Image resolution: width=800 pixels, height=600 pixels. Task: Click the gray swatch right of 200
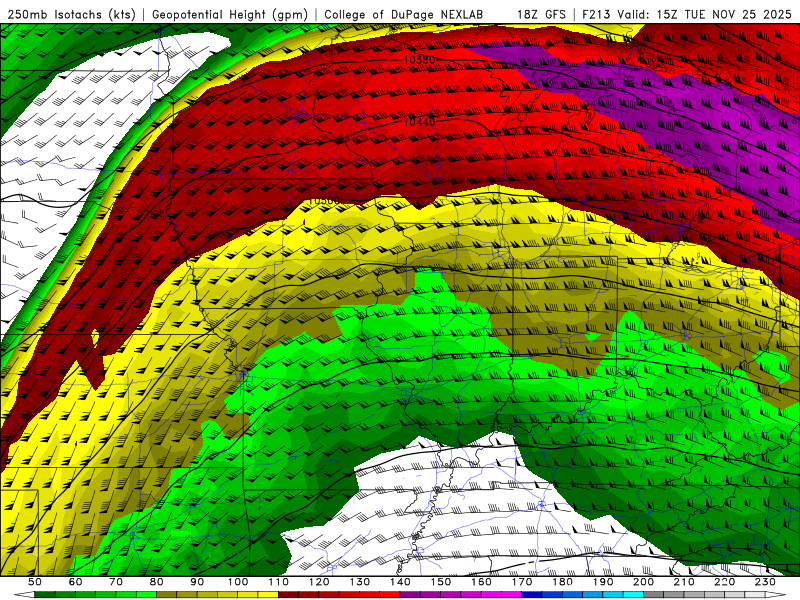653,595
